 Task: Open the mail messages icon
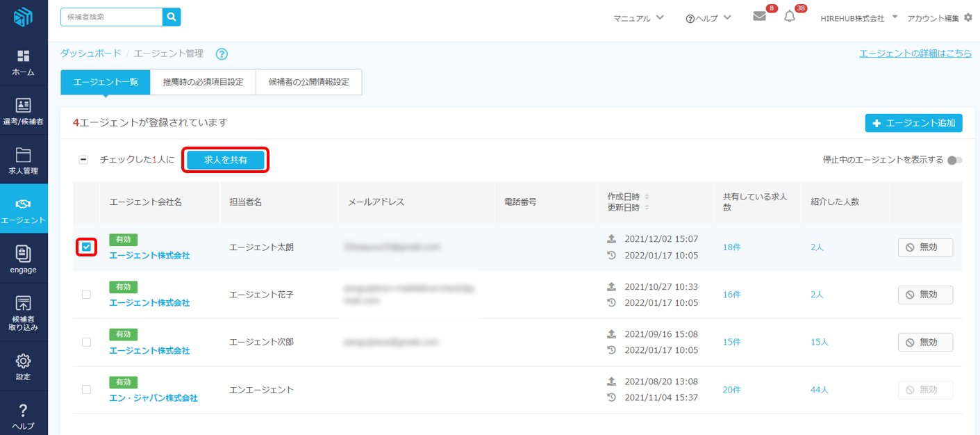pos(760,17)
